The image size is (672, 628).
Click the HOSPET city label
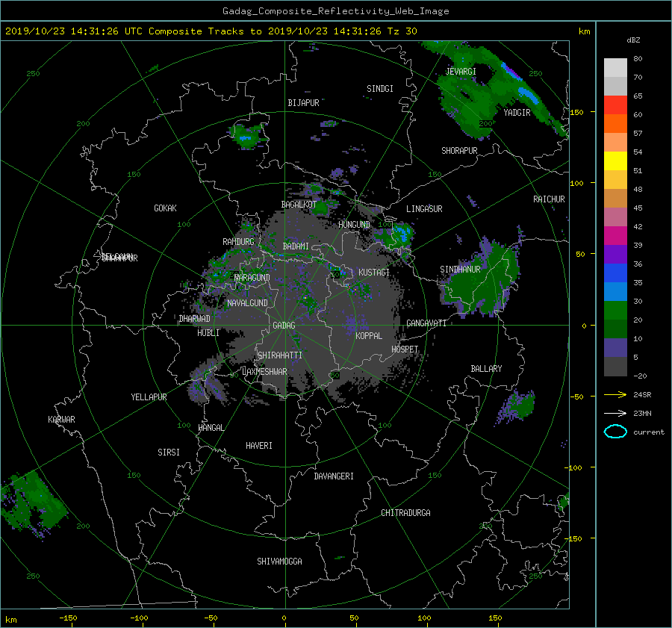click(x=405, y=349)
